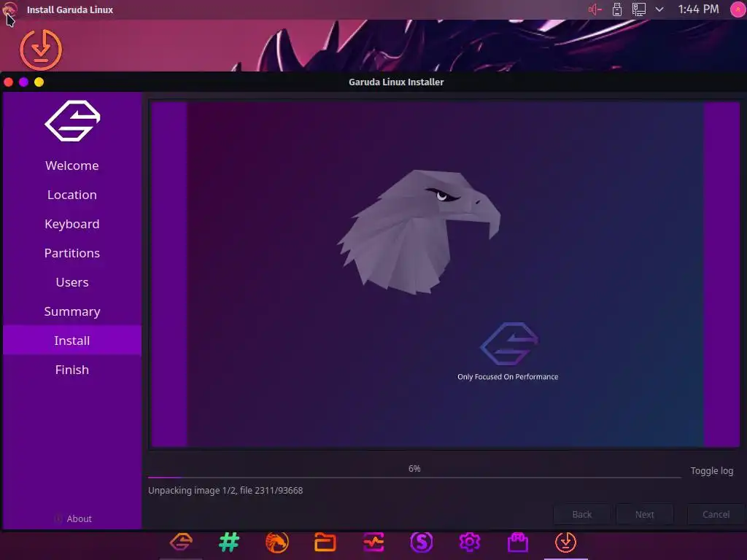The width and height of the screenshot is (747, 560).
Task: Click the Install Garuda Linux panel title
Action: click(x=70, y=9)
